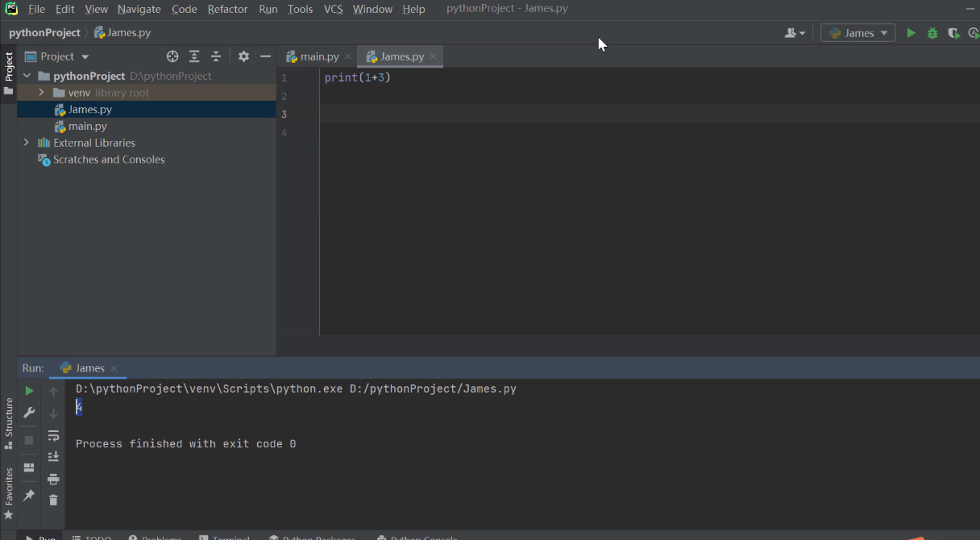This screenshot has height=540, width=980.
Task: Print the console output using the printer icon
Action: pyautogui.click(x=53, y=479)
